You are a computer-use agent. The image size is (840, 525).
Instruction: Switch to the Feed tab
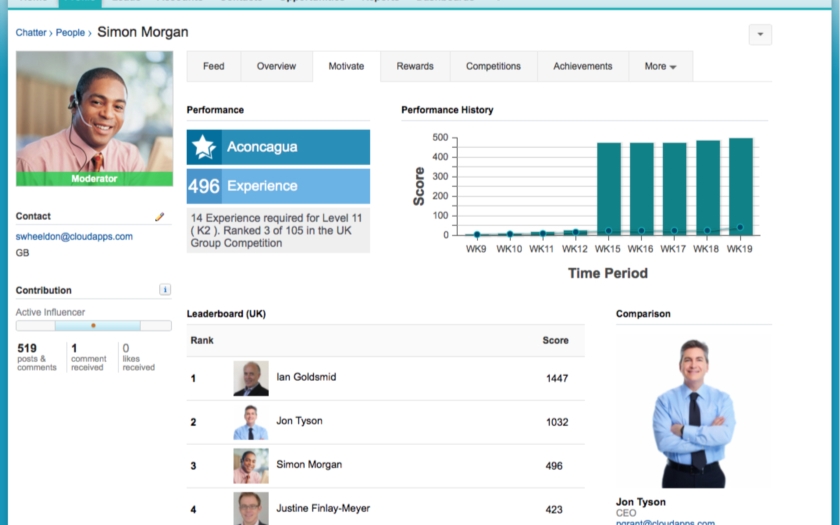tap(213, 66)
